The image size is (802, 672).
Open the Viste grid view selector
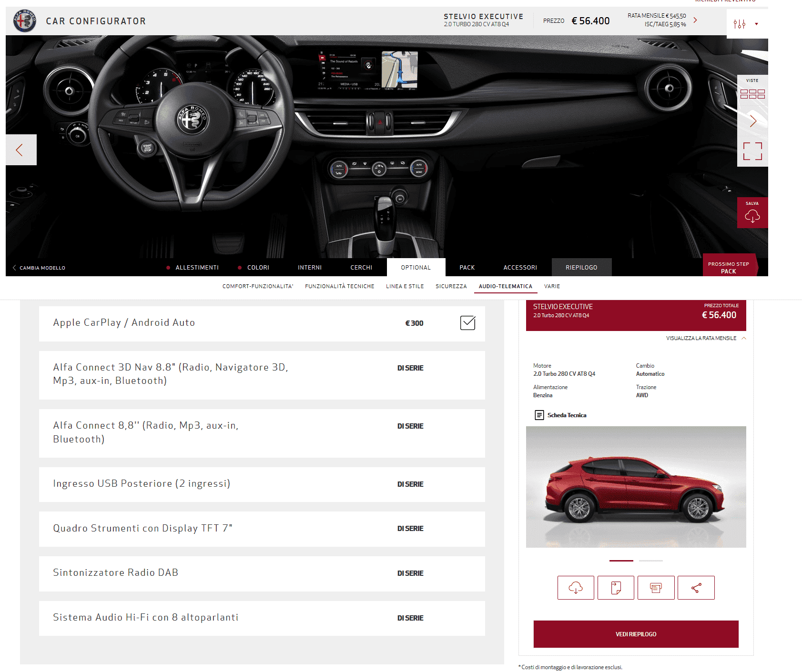click(752, 94)
